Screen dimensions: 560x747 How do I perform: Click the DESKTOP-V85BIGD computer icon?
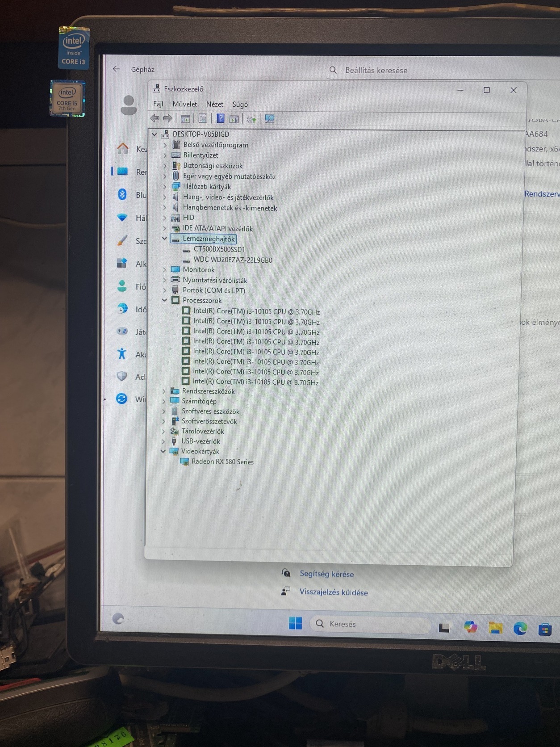tap(165, 134)
